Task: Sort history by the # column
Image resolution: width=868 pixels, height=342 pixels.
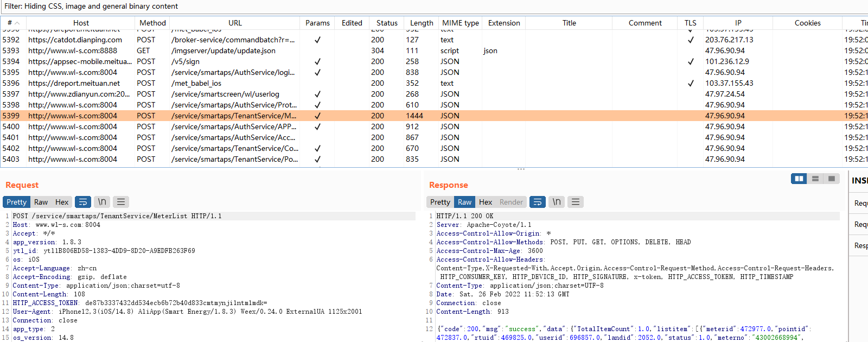Action: click(x=10, y=23)
